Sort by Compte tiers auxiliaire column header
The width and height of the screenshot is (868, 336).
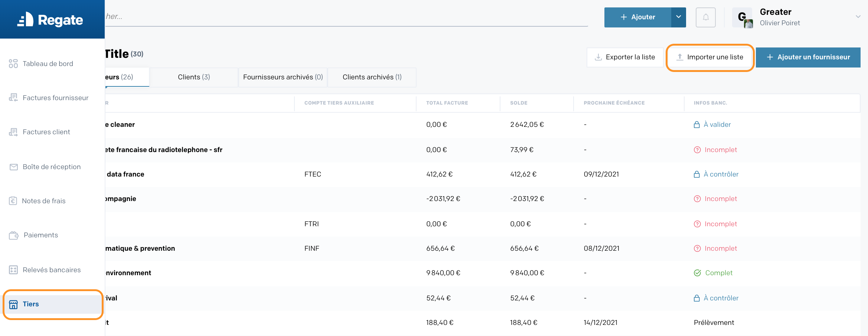(x=339, y=103)
